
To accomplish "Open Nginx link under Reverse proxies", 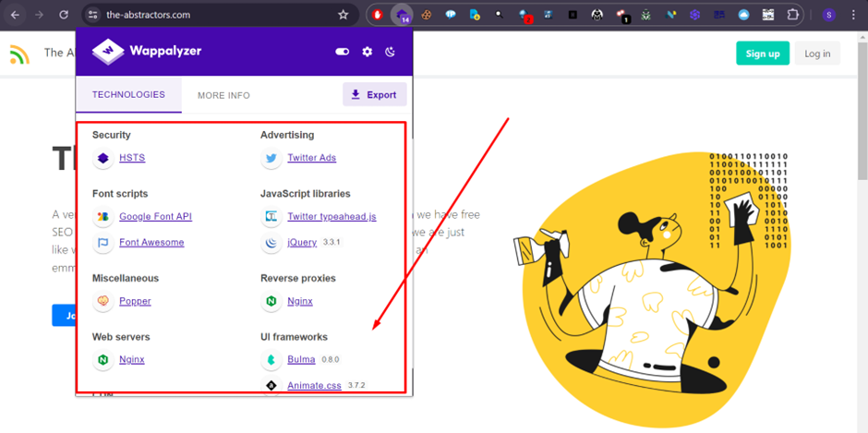I will point(300,301).
